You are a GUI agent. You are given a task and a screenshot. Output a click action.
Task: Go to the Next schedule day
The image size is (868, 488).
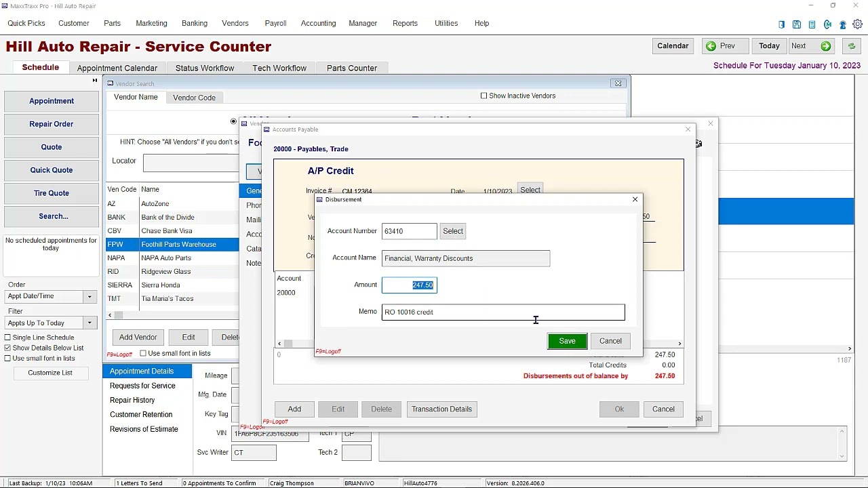[x=812, y=46]
